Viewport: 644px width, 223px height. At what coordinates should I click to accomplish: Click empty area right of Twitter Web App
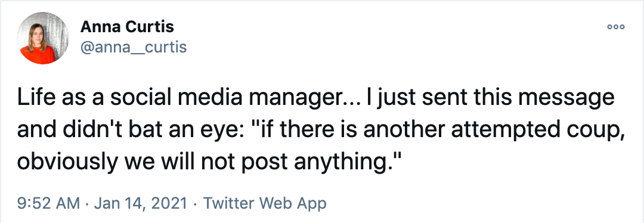(x=485, y=203)
